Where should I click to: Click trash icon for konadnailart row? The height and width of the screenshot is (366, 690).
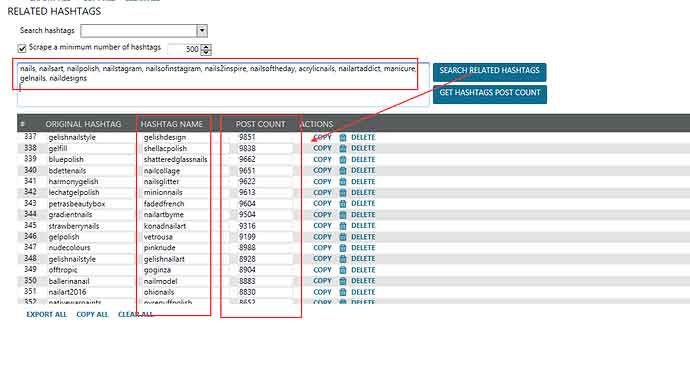point(343,226)
